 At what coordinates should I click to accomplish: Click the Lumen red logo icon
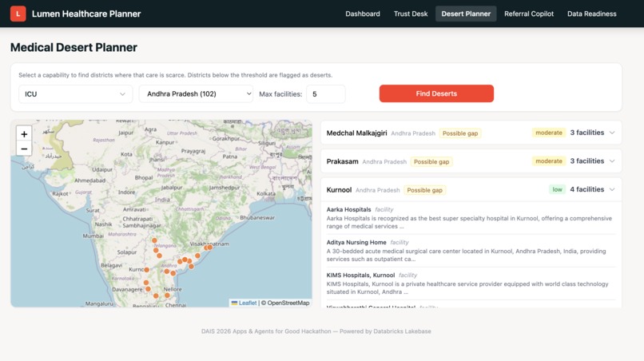[x=18, y=14]
